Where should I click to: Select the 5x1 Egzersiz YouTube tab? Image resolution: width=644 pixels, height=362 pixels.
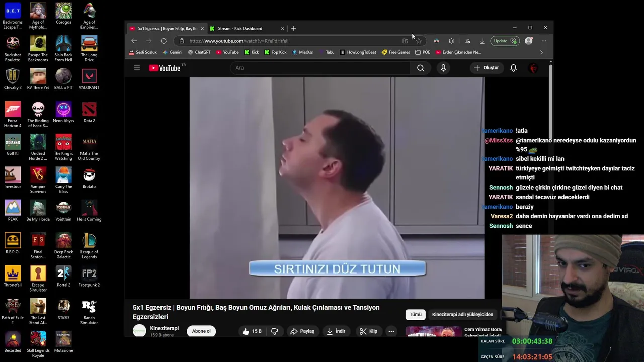click(166, 29)
